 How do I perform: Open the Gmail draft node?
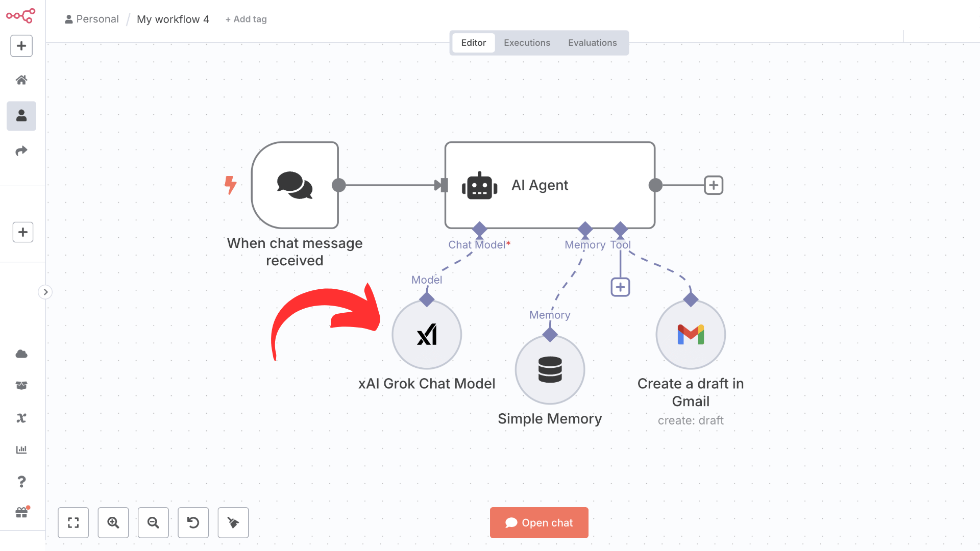690,335
